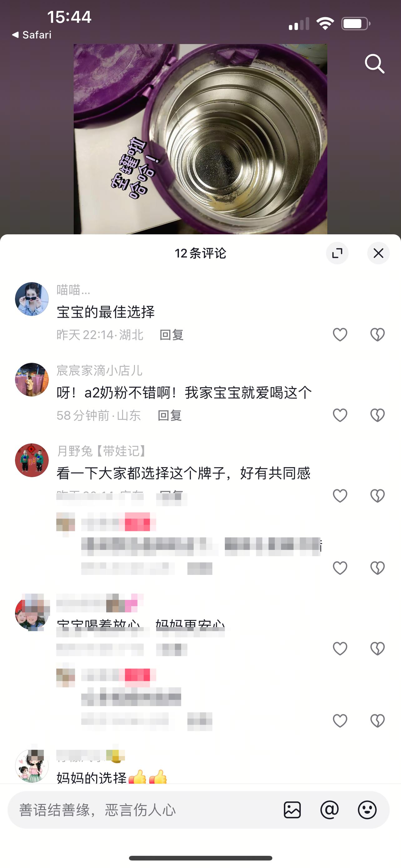Open the emoji picker icon
Viewport: 401px width, 868px height.
tap(367, 810)
